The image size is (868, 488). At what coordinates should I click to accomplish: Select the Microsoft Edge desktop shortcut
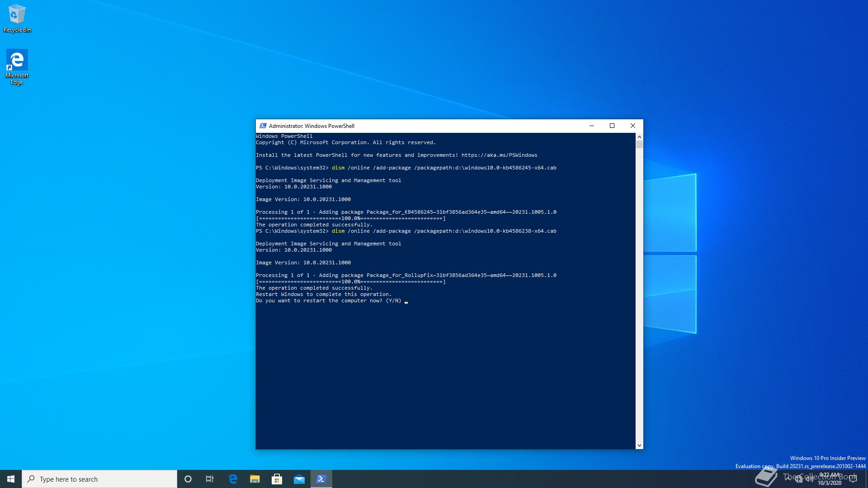tap(17, 67)
